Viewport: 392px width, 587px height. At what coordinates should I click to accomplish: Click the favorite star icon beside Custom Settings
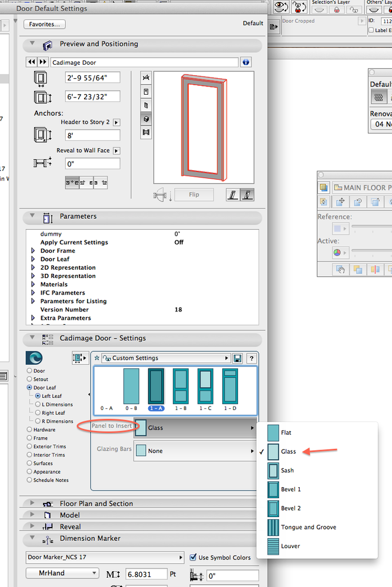pyautogui.click(x=97, y=358)
